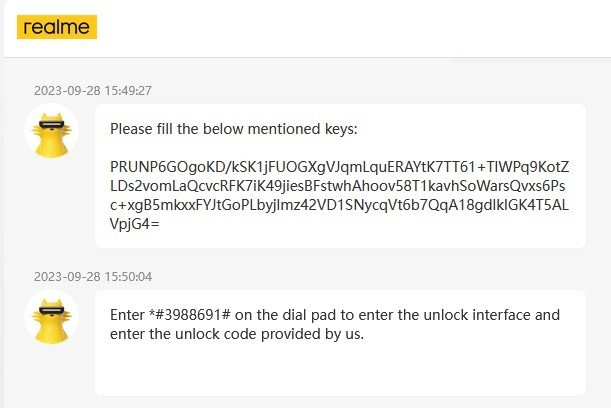Click the blank white header area right of the logo
The image size is (611, 408).
pyautogui.click(x=350, y=27)
